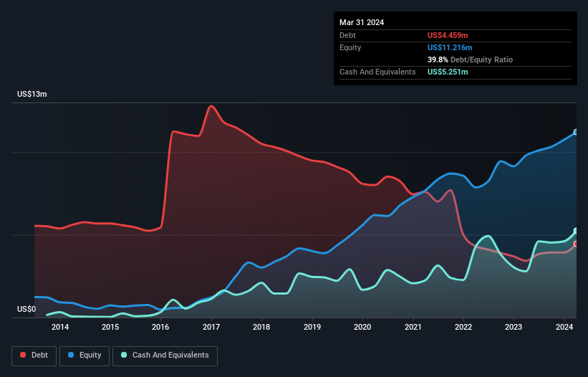The image size is (588, 377).
Task: Click the US$5.251m cash value
Action: 448,72
